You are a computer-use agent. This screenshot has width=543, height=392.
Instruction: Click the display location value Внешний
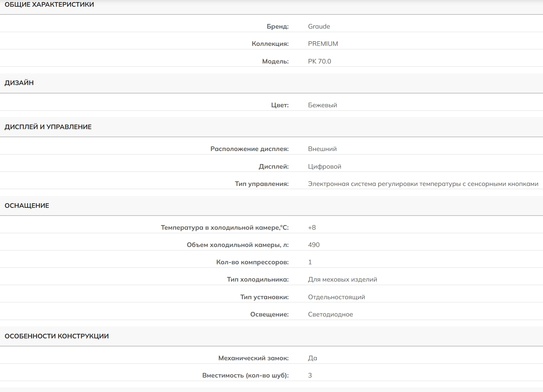(x=322, y=149)
